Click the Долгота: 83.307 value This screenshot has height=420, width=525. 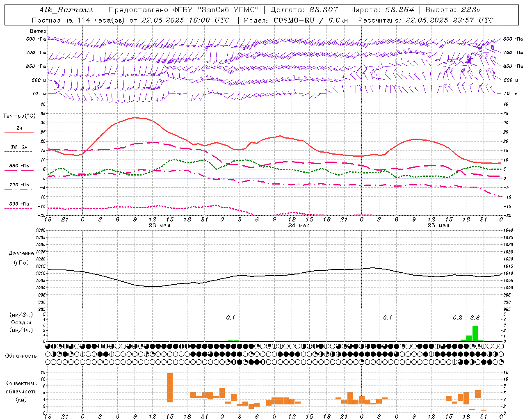coord(304,10)
